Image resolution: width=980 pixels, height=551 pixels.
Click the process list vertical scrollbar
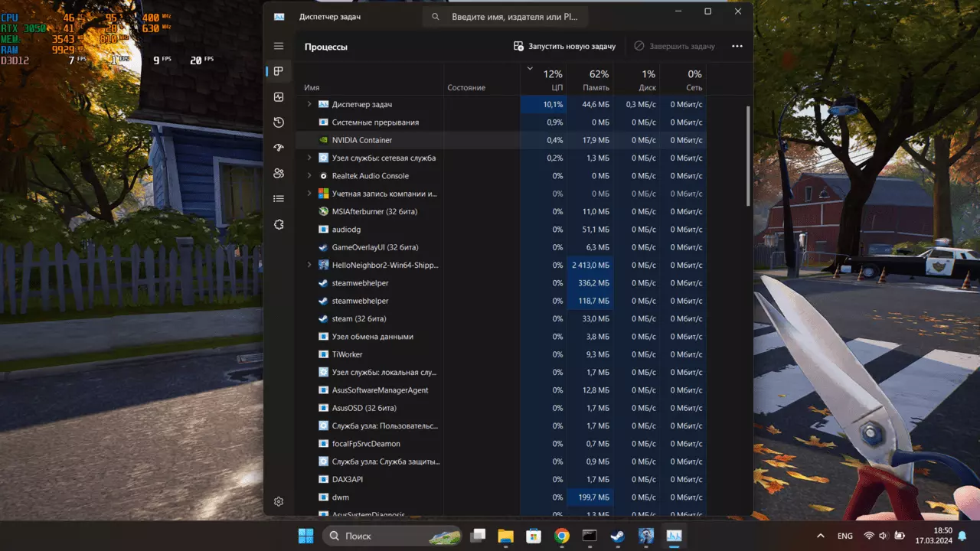[748, 157]
